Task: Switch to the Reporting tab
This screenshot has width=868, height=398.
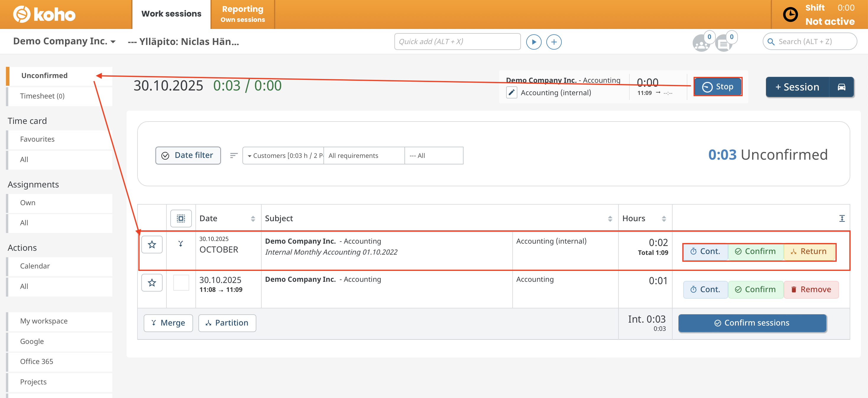Action: (243, 14)
